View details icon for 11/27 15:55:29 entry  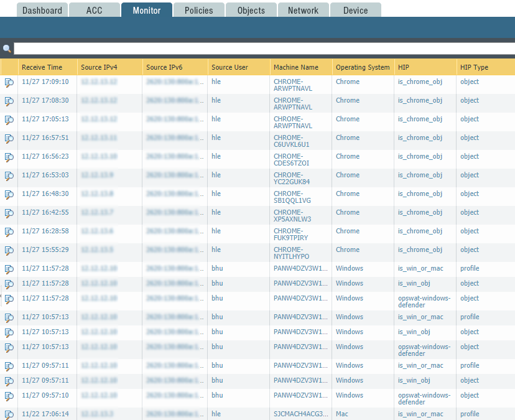pyautogui.click(x=9, y=250)
